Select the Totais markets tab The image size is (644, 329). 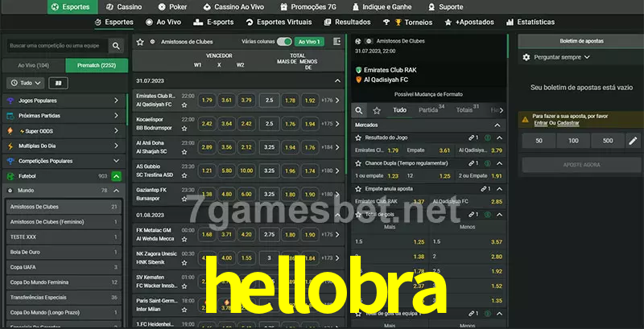point(468,110)
